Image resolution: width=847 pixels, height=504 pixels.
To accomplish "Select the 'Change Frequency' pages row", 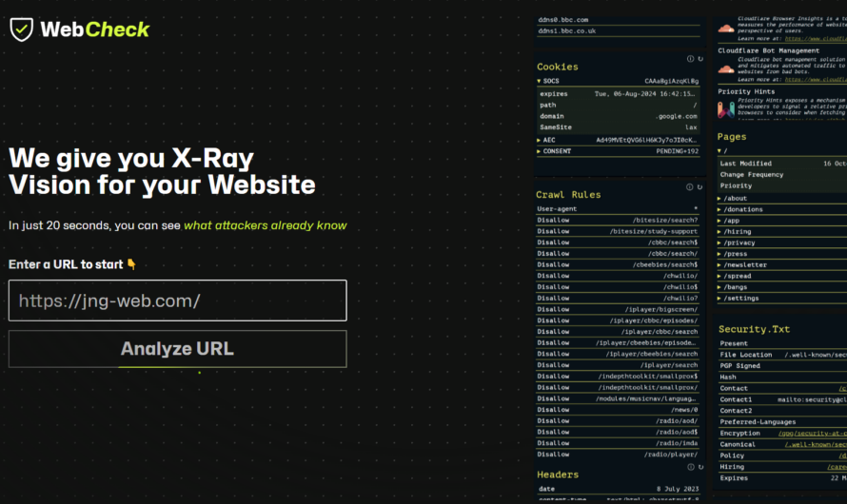I will [782, 174].
